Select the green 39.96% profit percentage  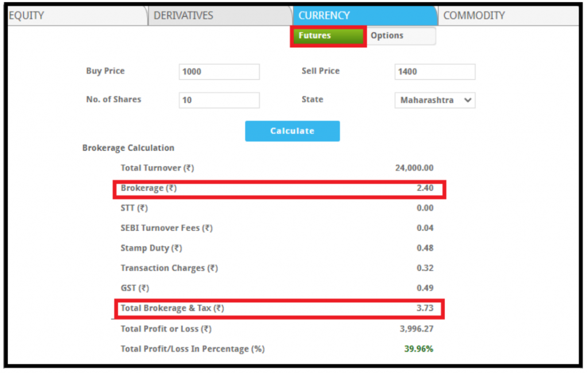tap(418, 349)
